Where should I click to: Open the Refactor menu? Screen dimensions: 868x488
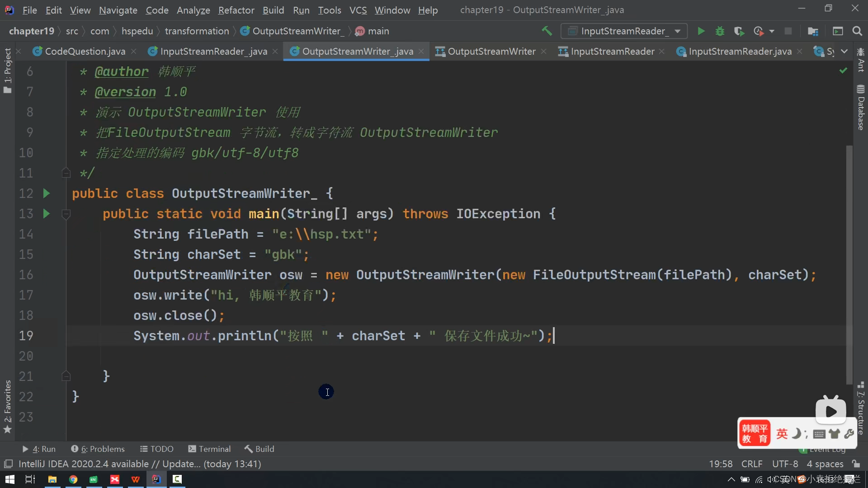coord(236,10)
